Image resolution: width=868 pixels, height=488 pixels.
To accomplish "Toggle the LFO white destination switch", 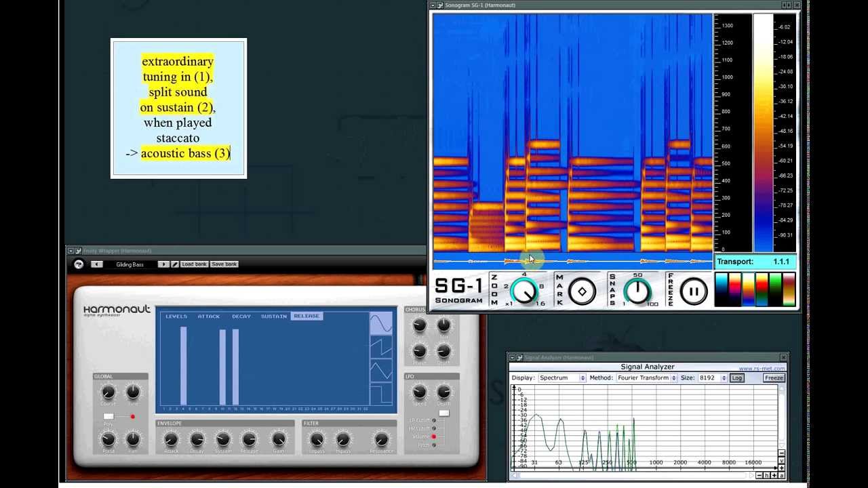I will coord(443,413).
